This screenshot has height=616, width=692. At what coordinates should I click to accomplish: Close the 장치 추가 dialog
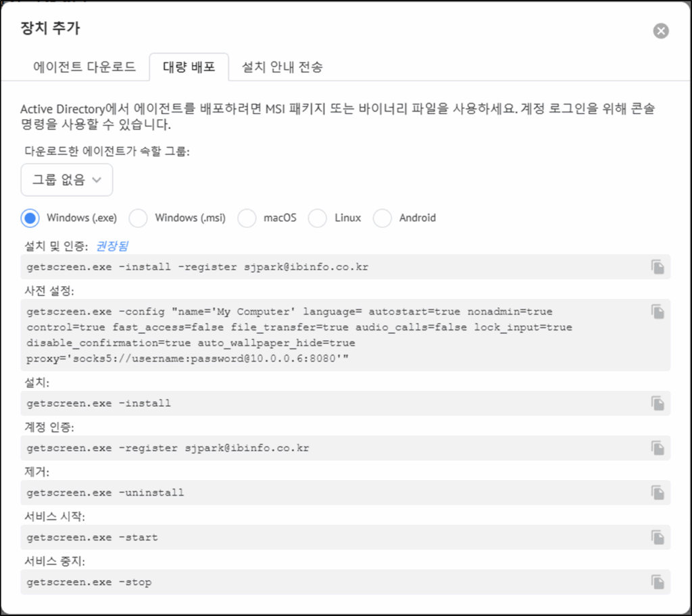click(x=661, y=31)
